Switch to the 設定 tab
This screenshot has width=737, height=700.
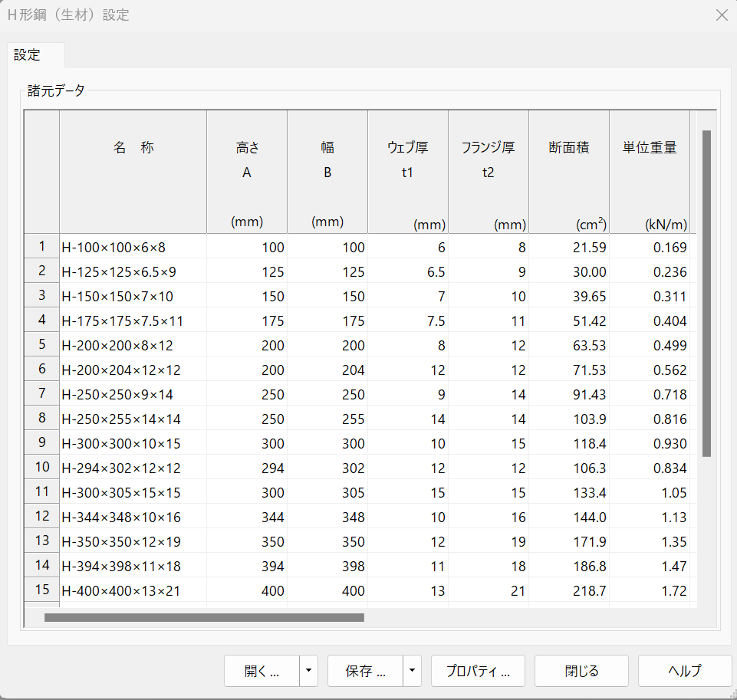[28, 55]
